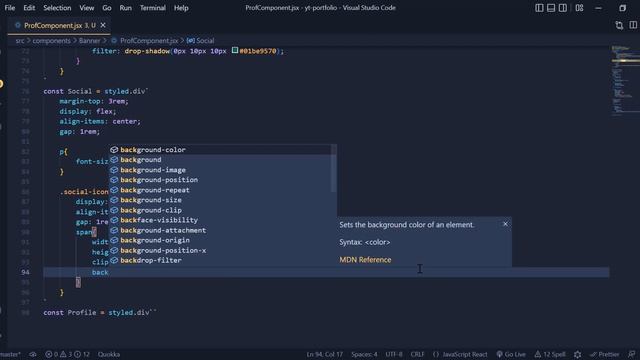Click 'components' in the breadcrumb
Screen dimensions: 640x360
pyautogui.click(x=51, y=40)
